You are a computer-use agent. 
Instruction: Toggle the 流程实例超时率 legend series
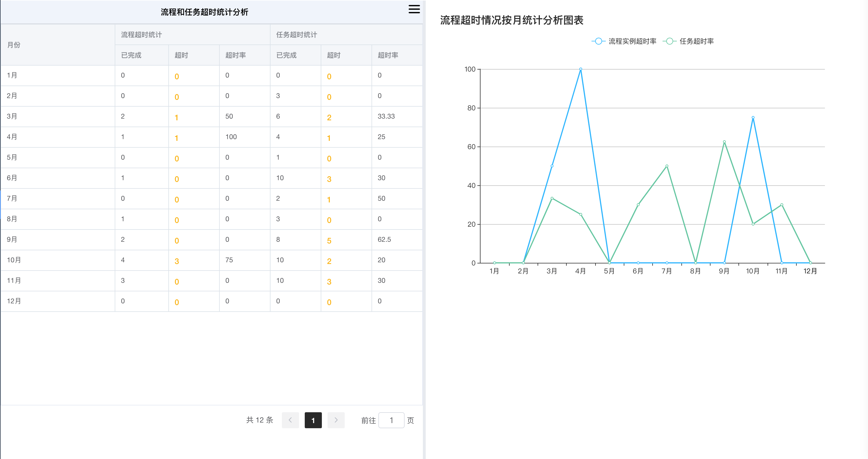[624, 41]
